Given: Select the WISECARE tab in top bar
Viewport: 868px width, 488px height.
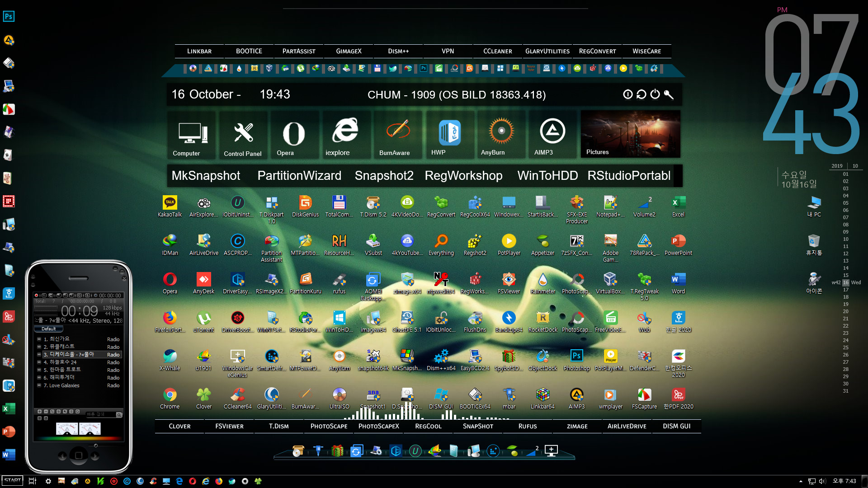Looking at the screenshot, I should coord(647,51).
